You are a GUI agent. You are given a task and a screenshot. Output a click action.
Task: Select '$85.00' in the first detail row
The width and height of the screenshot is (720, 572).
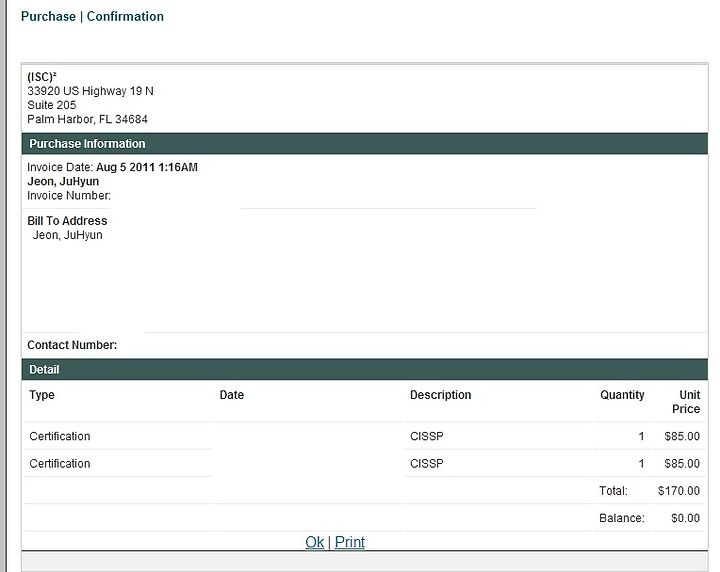tap(682, 436)
